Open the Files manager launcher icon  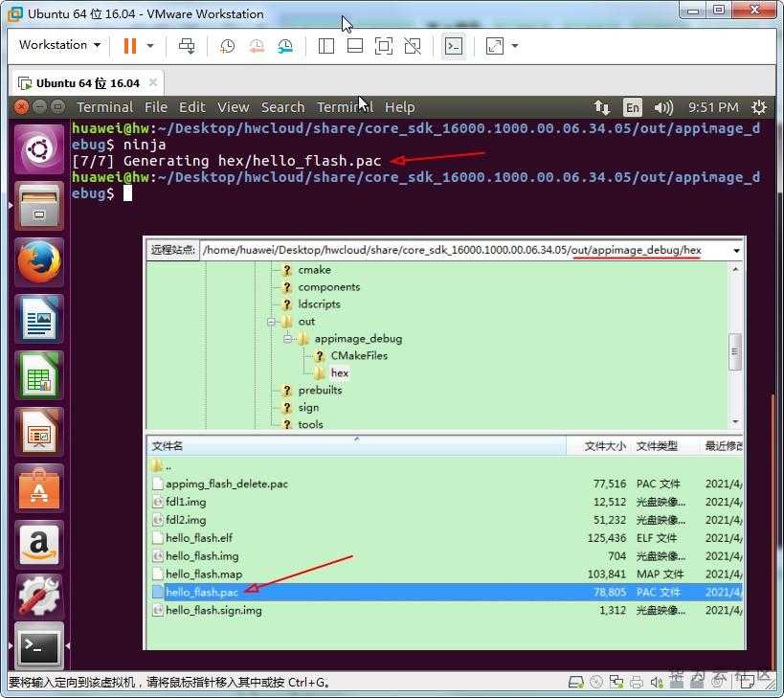pyautogui.click(x=39, y=206)
